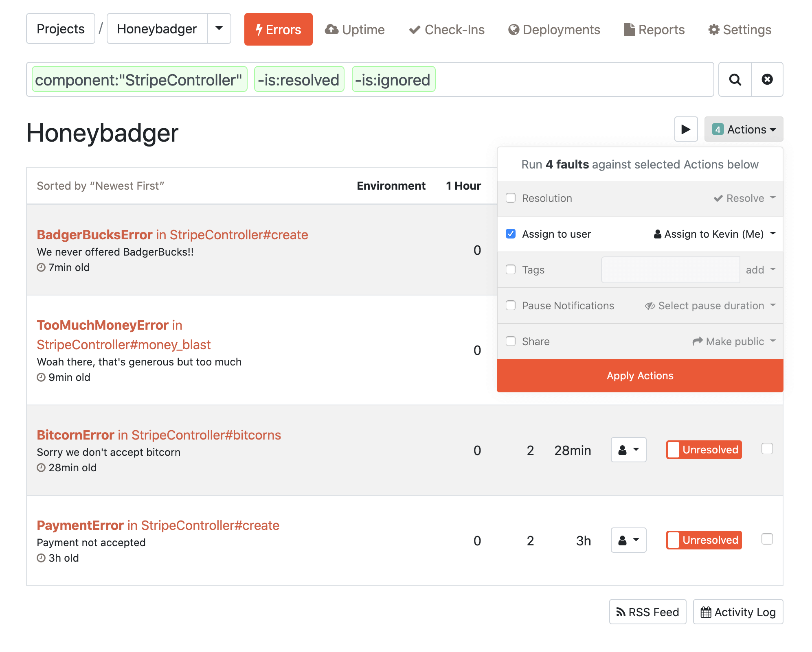The height and width of the screenshot is (652, 812).
Task: Uncheck the Assign to user checkbox
Action: (510, 234)
